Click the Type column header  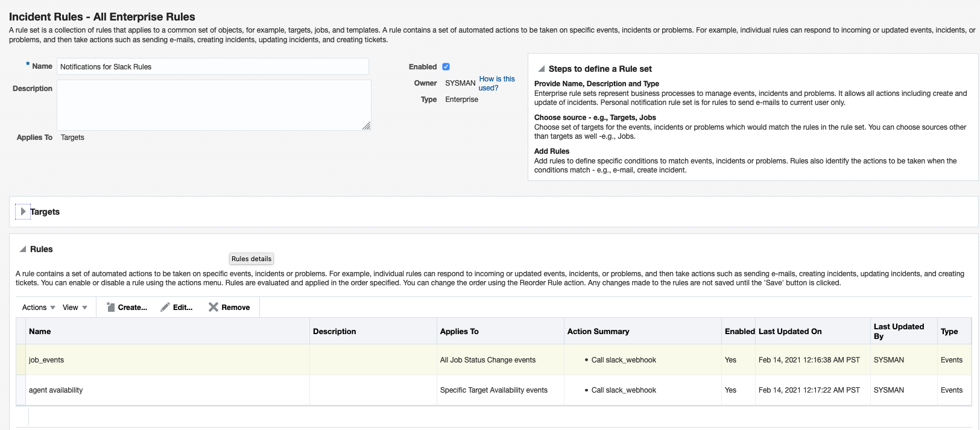tap(949, 331)
